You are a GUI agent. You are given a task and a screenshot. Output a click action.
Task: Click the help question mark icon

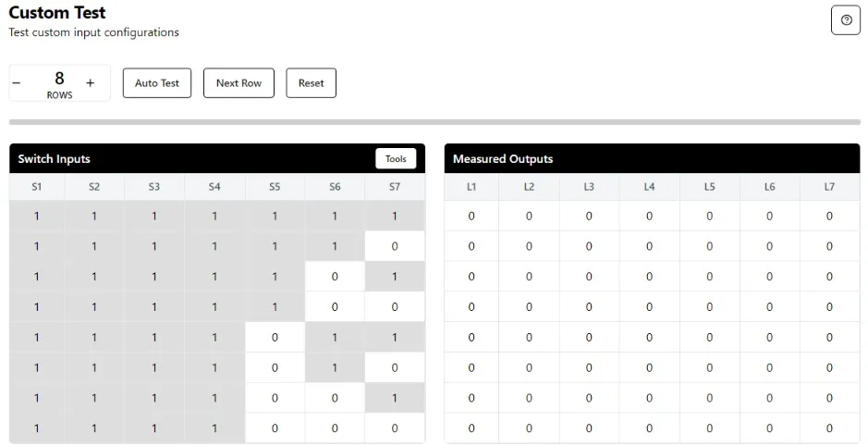click(845, 20)
